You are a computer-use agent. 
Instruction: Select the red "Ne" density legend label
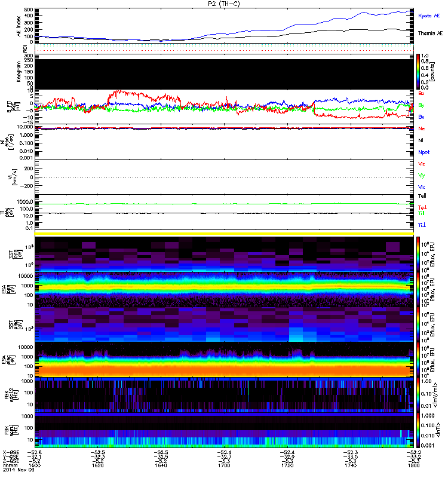click(422, 128)
